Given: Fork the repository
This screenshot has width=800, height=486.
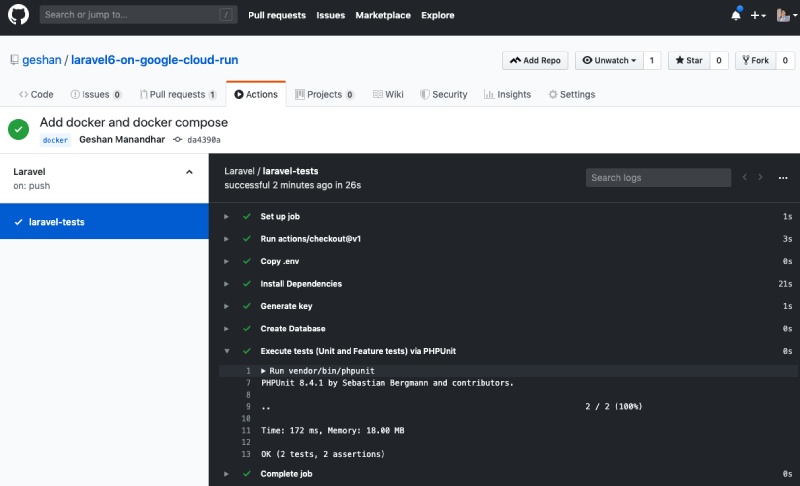Looking at the screenshot, I should tap(756, 60).
